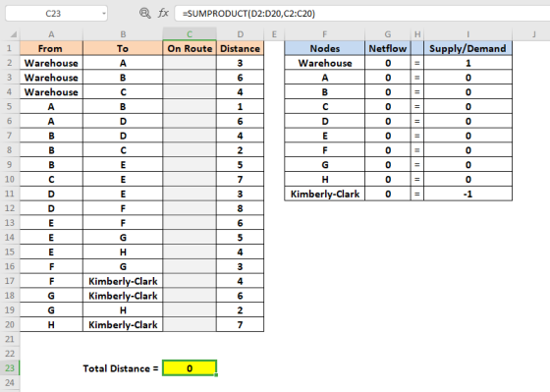
Task: Click Netflow value for node E
Action: pyautogui.click(x=388, y=136)
